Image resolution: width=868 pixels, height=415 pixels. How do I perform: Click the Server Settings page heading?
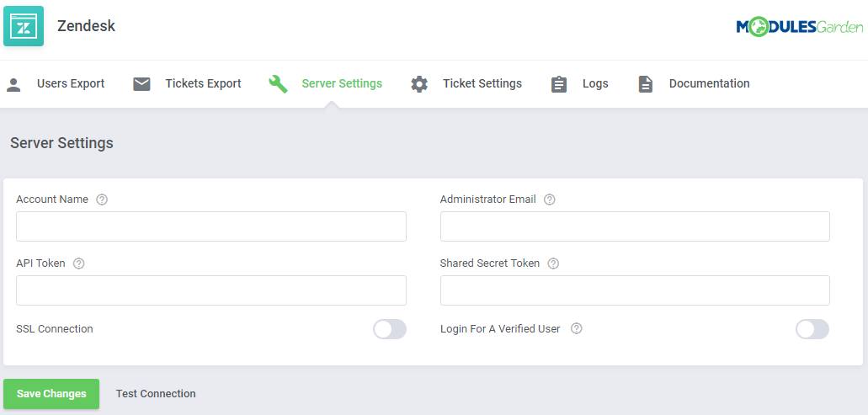(62, 143)
